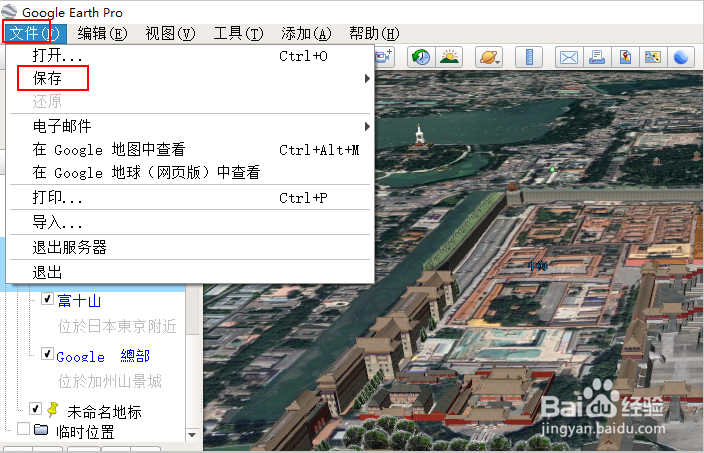This screenshot has height=453, width=704.
Task: Click folder icon beside 临时位置
Action: [41, 430]
